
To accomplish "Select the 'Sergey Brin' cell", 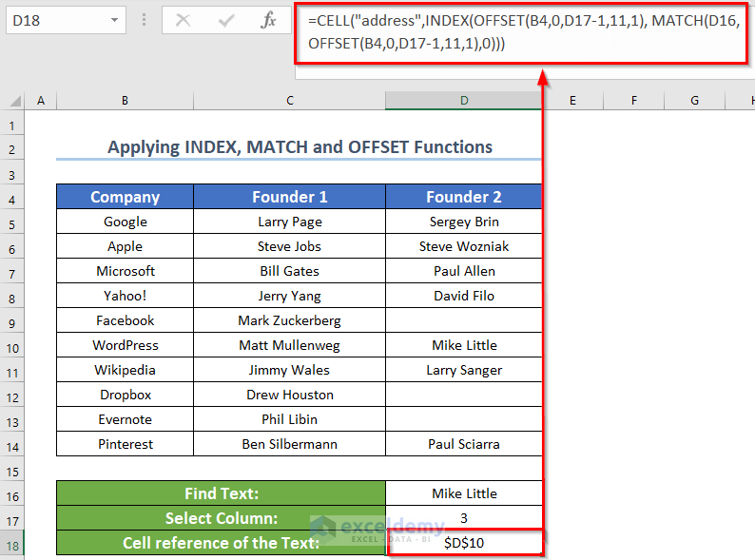I will tap(464, 222).
